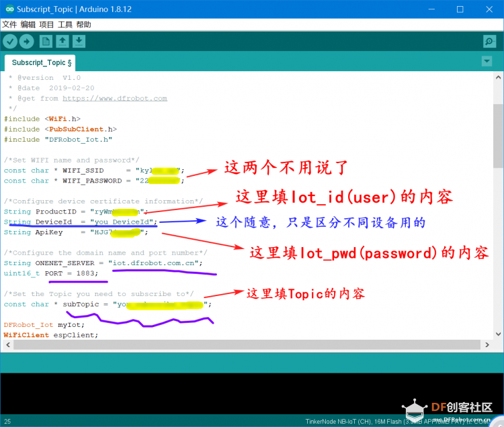The width and height of the screenshot is (504, 427).
Task: Click the vertical scrollbar up arrow
Action: (x=498, y=77)
